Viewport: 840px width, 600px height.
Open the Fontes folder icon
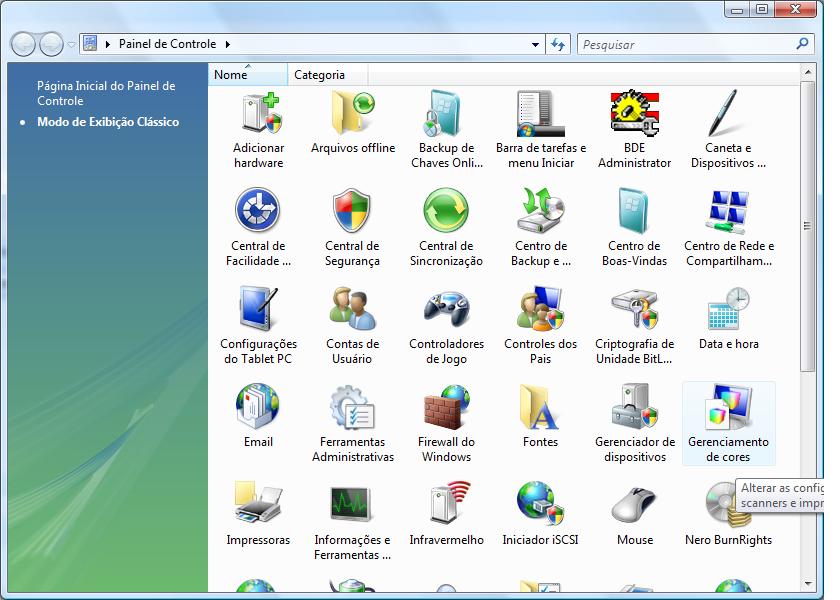[540, 408]
